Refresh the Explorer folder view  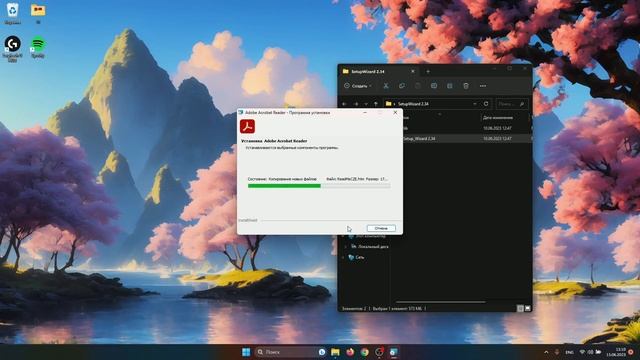click(486, 104)
